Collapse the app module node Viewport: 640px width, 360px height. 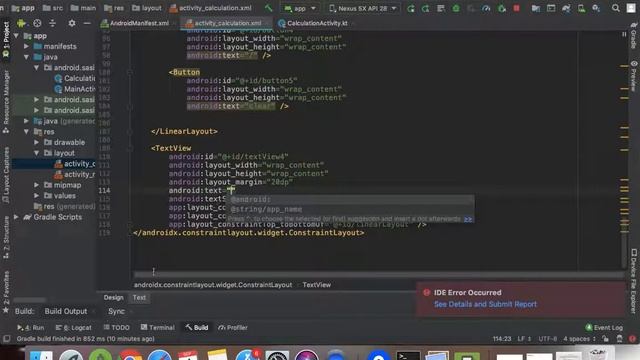click(16, 36)
